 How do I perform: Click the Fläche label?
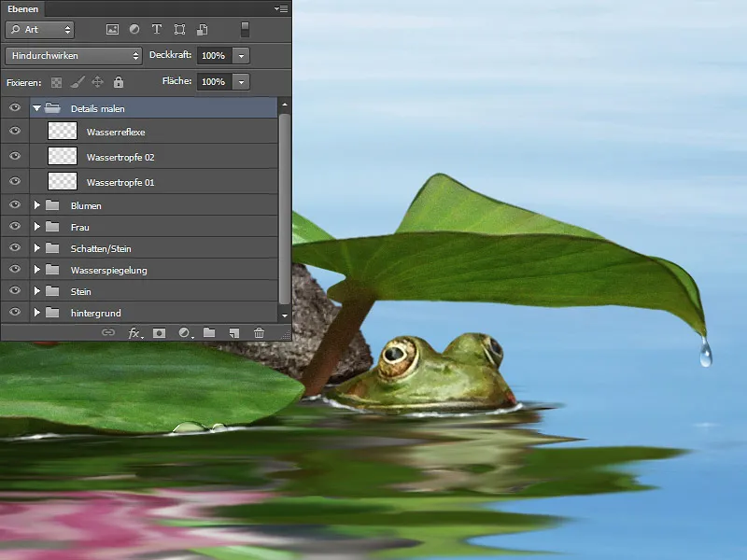(x=176, y=81)
